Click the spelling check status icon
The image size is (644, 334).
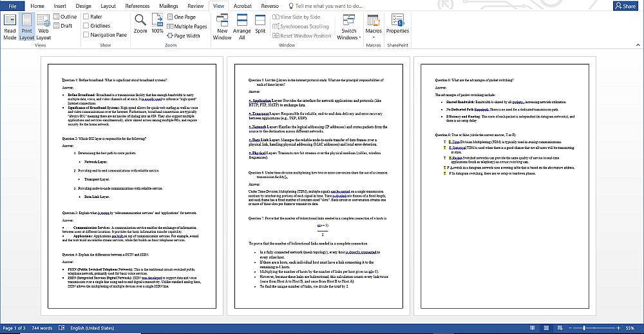pos(62,328)
